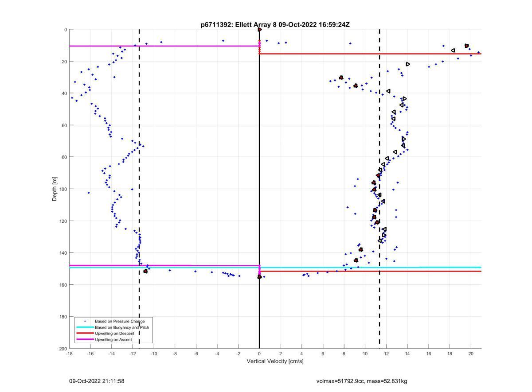The width and height of the screenshot is (532, 392).
Task: Select the 'Upwelling on Ascent' legend entry
Action: click(x=113, y=340)
